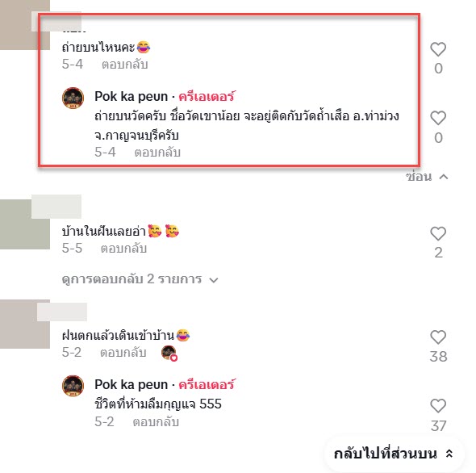The image size is (476, 473).
Task: Reply to the creator's กาญจนบุรี location comment
Action: [x=157, y=153]
